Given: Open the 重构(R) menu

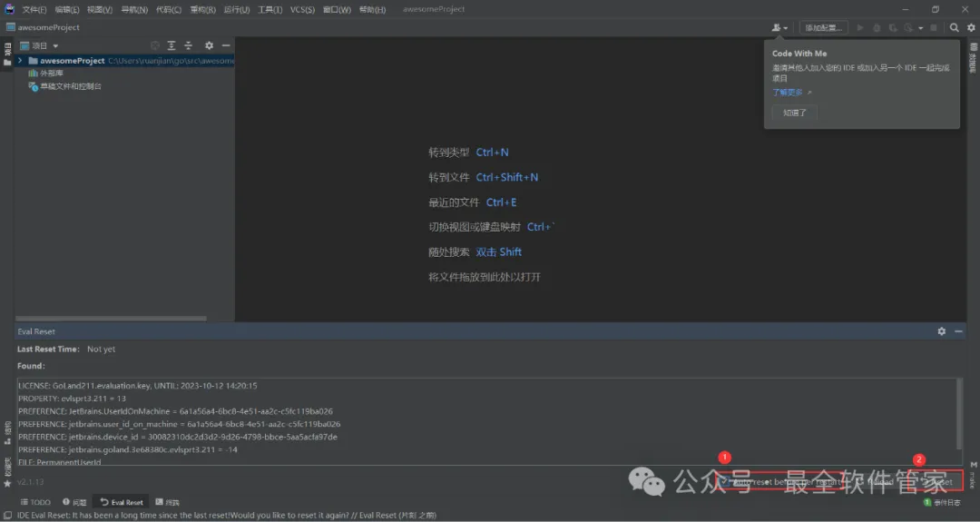Looking at the screenshot, I should [202, 9].
